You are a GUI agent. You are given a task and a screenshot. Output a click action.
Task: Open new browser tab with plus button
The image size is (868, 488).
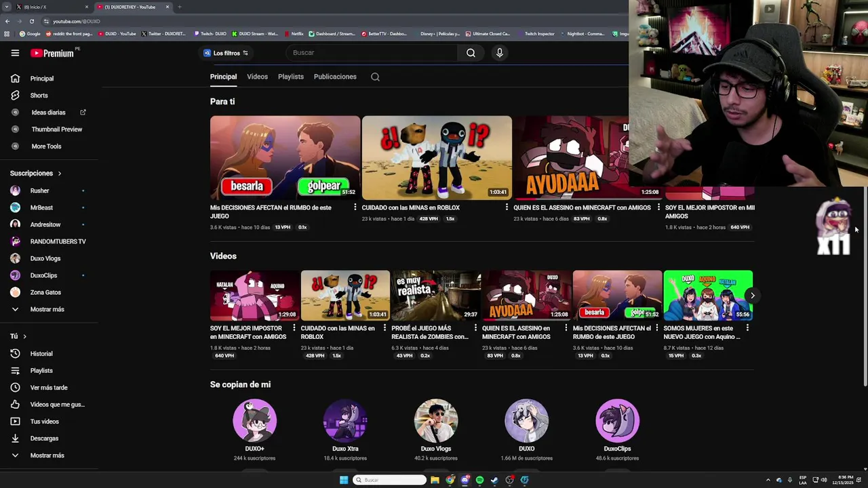pyautogui.click(x=179, y=7)
